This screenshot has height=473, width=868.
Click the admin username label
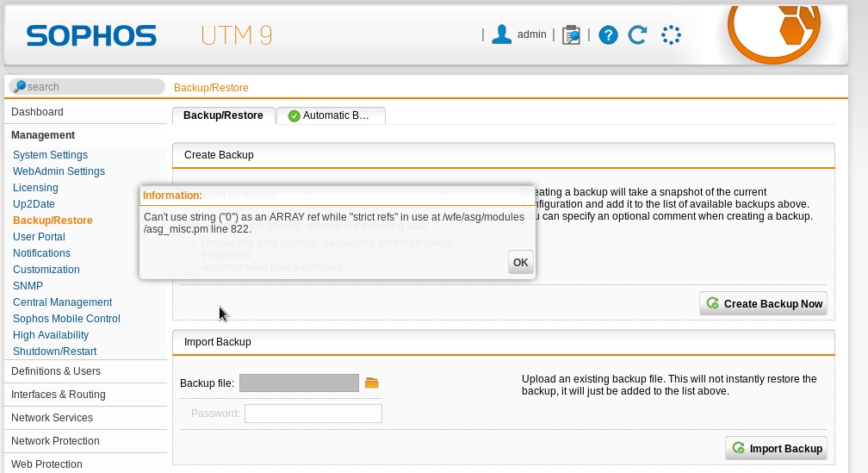pyautogui.click(x=532, y=34)
